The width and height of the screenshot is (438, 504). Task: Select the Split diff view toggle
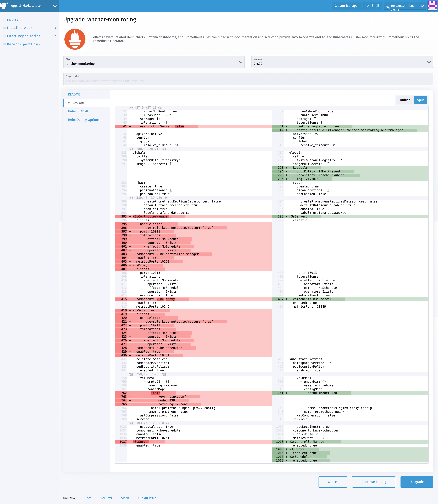click(x=420, y=100)
